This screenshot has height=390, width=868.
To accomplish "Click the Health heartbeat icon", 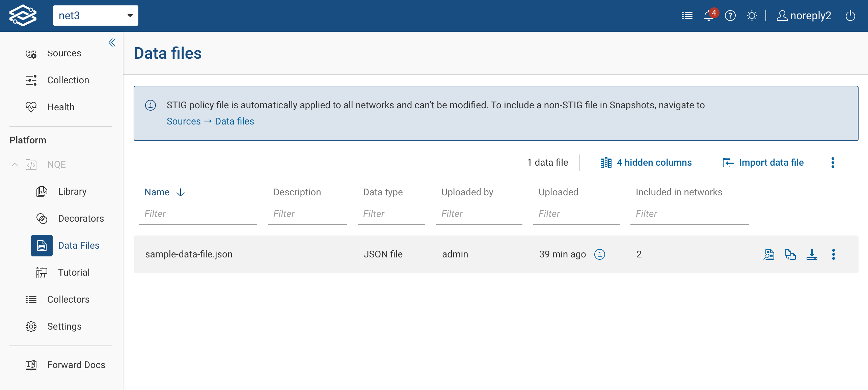I will click(x=31, y=107).
